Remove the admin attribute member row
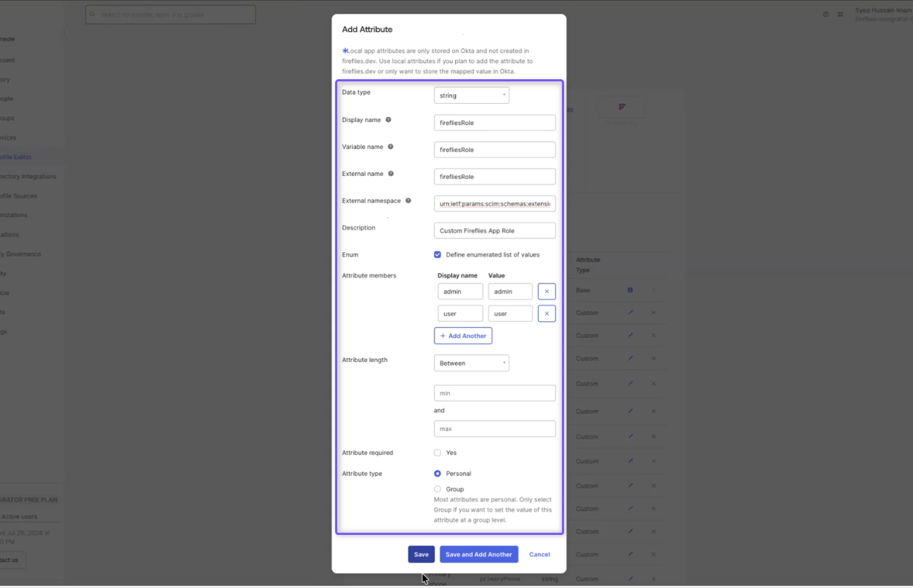The image size is (913, 588). [x=547, y=291]
